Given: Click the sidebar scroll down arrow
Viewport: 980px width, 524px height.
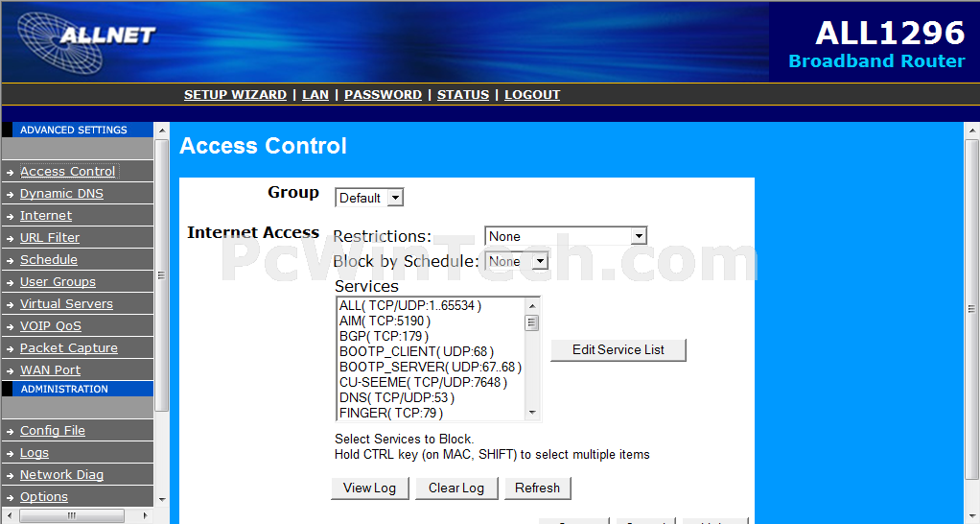Looking at the screenshot, I should click(162, 499).
